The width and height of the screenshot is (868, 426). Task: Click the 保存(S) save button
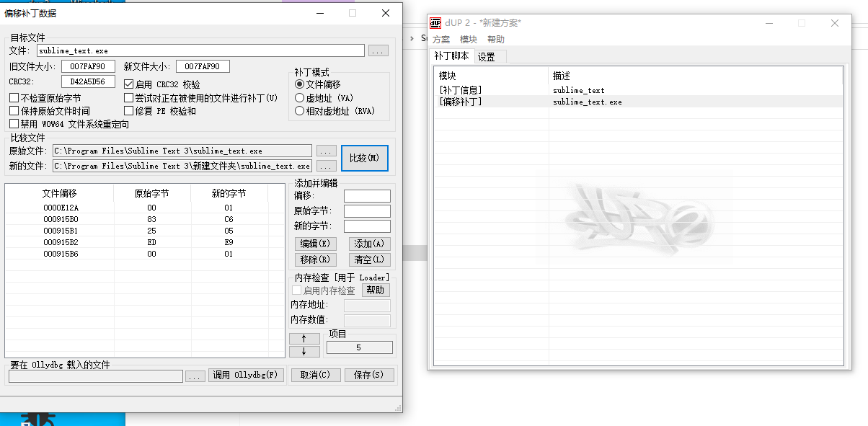point(369,375)
